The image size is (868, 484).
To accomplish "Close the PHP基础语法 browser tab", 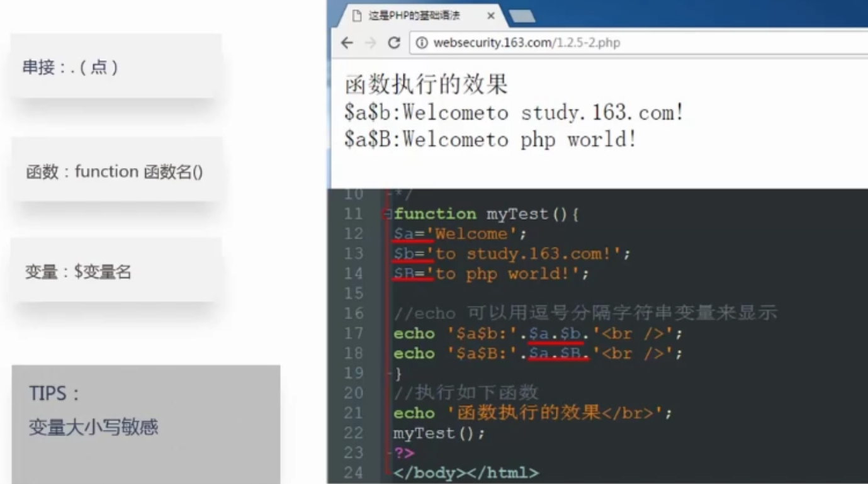I will click(x=491, y=16).
